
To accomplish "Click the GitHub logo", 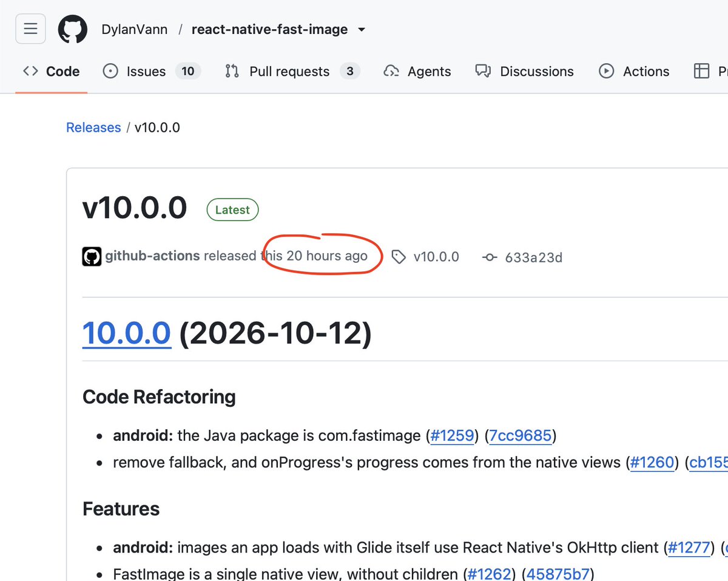I will tap(73, 29).
